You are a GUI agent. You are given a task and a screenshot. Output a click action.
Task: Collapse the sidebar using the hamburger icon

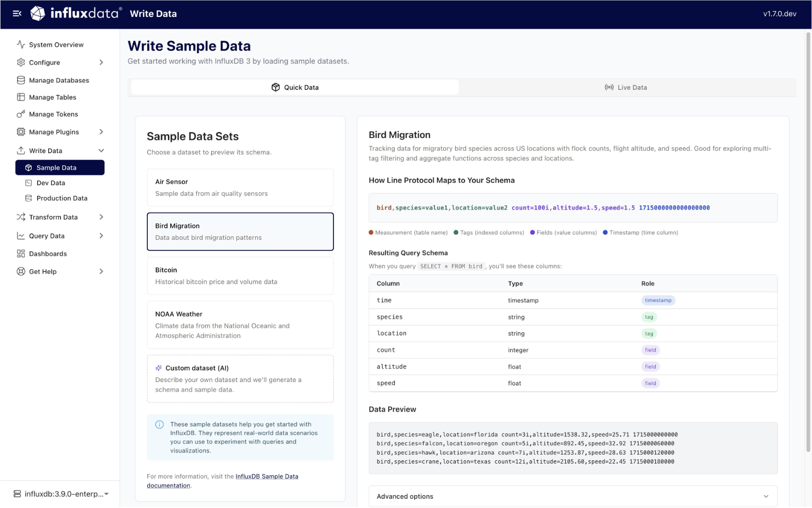pos(17,14)
